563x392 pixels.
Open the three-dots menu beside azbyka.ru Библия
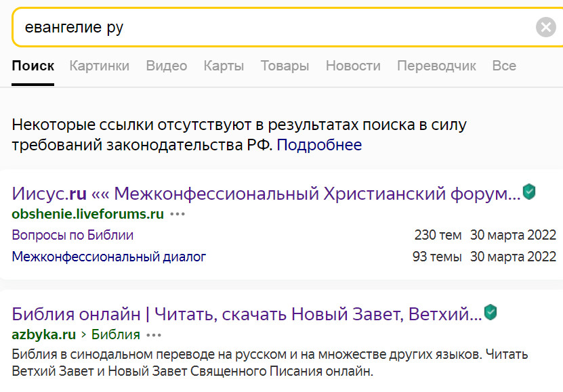tap(154, 335)
